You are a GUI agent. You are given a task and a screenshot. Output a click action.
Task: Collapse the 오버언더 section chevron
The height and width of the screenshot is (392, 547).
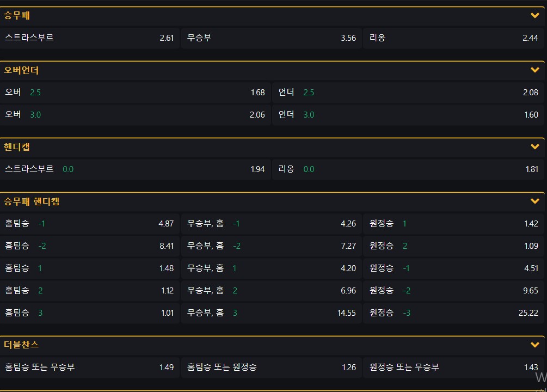click(x=534, y=70)
